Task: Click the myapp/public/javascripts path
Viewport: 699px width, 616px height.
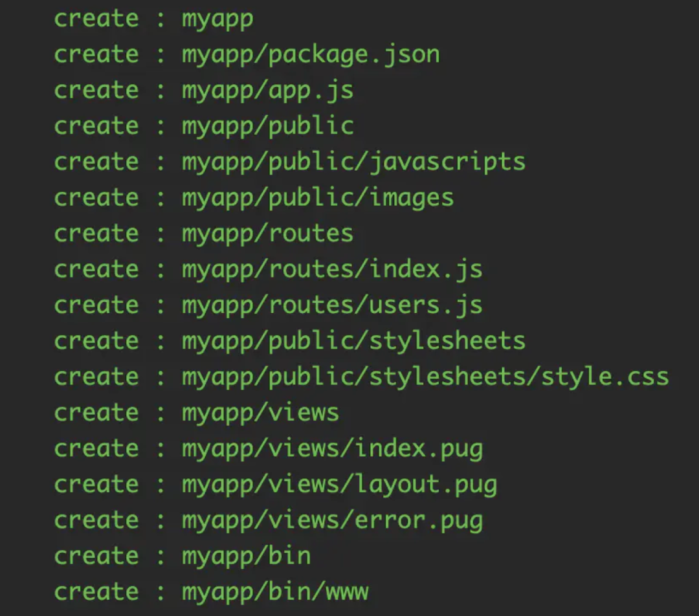Action: 353,162
